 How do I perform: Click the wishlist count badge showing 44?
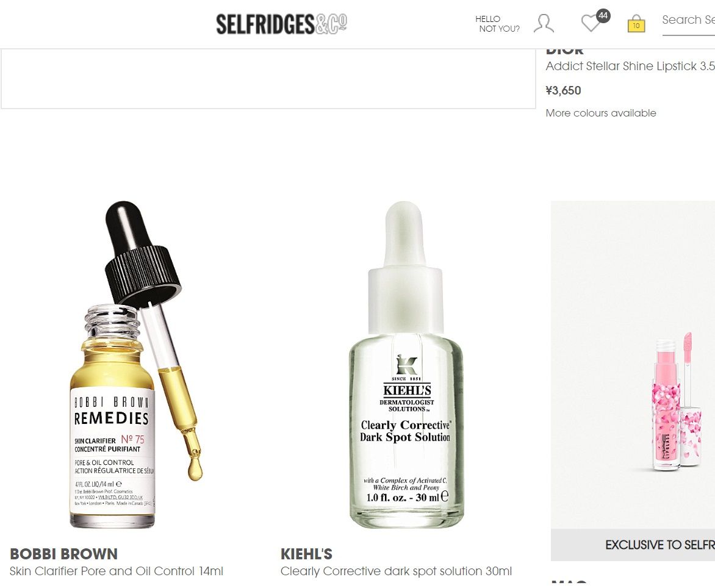pos(603,15)
